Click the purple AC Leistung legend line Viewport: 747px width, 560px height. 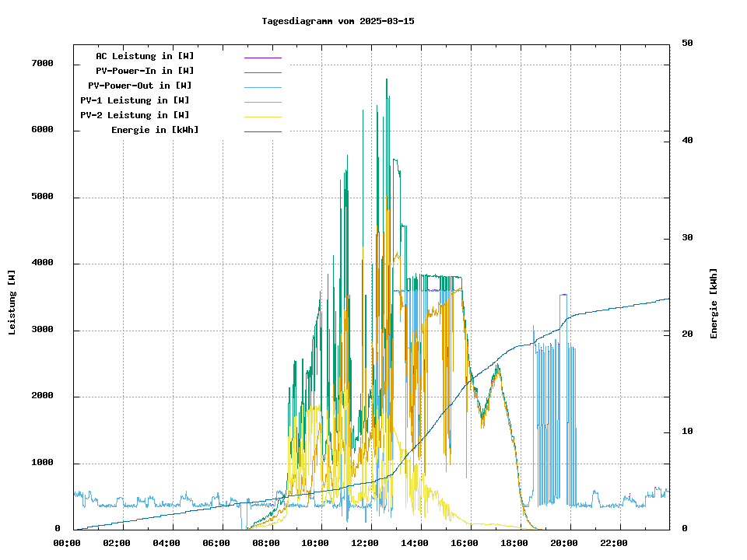[262, 57]
